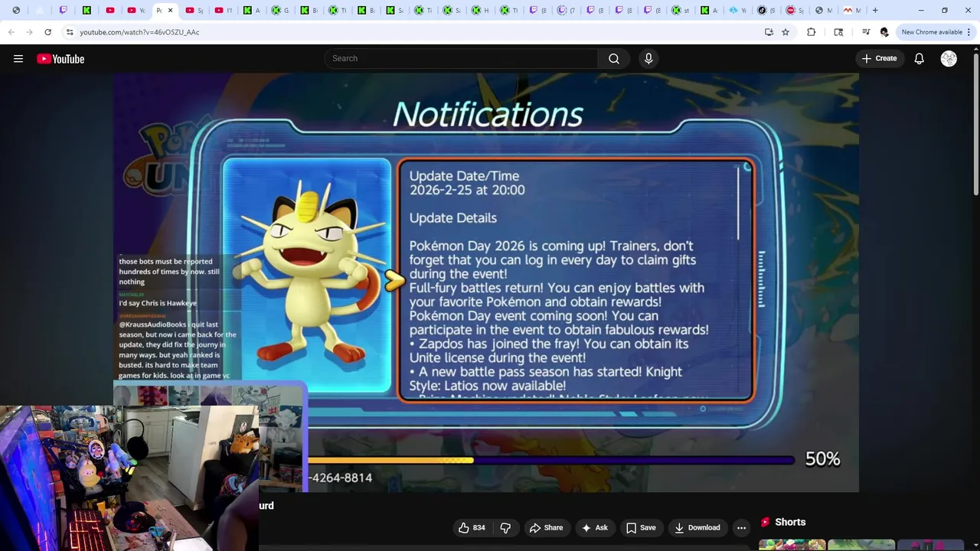Open the notifications bell
Screen dimensions: 980x551
pyautogui.click(x=920, y=59)
